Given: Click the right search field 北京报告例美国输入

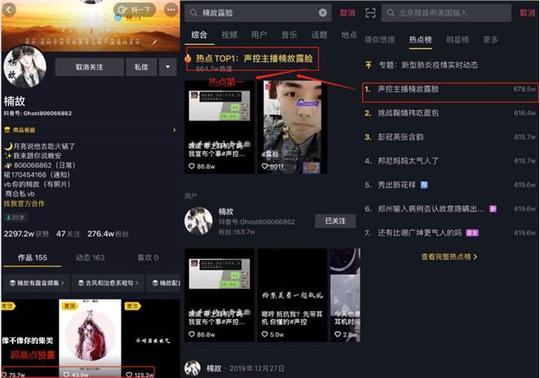Looking at the screenshot, I should click(x=446, y=13).
